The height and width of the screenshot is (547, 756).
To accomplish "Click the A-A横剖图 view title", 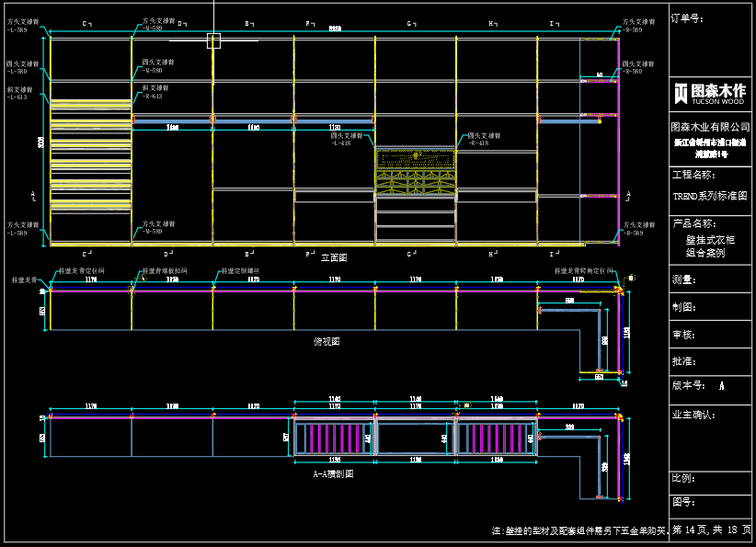I will (x=332, y=474).
